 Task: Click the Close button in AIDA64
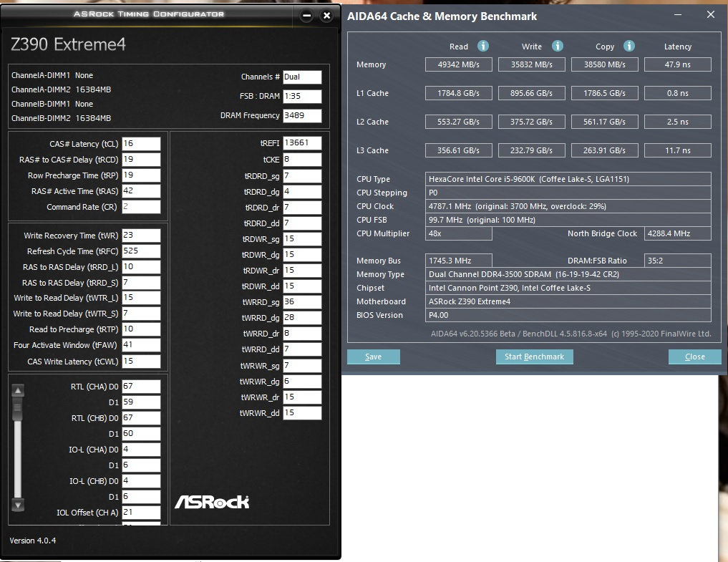click(694, 357)
